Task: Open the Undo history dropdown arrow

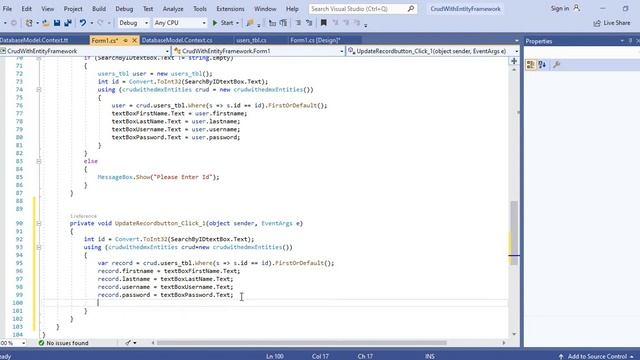Action: point(91,23)
